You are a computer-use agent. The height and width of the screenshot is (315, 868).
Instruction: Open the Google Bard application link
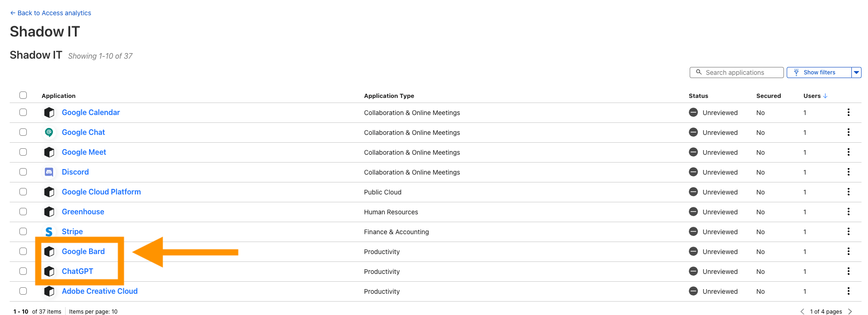click(x=83, y=251)
